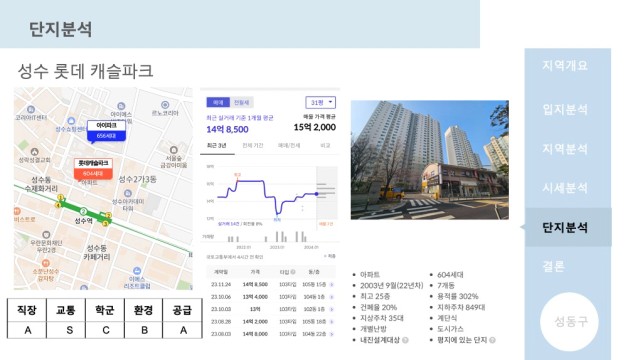This screenshot has height=360, width=640.
Task: Click the 롯데캐슬파크 map marker
Action: point(93,169)
